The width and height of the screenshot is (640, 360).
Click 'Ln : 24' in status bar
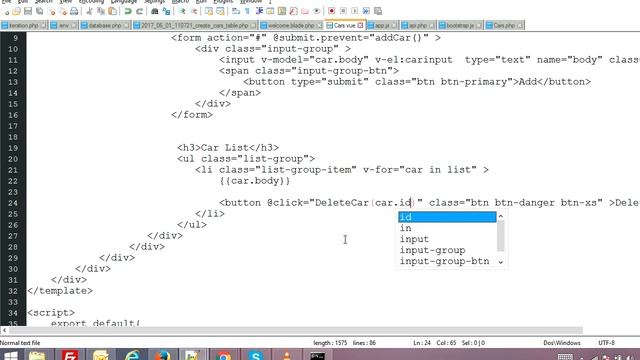coord(422,343)
